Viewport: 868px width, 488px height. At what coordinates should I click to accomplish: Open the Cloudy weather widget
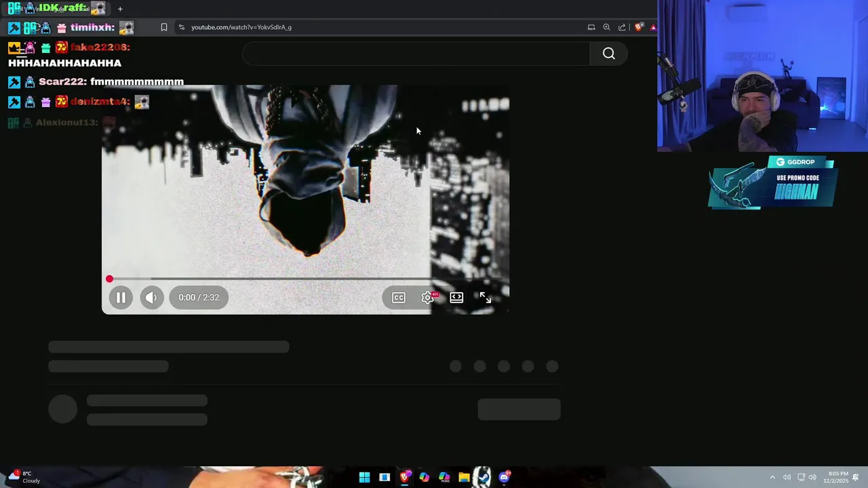[x=24, y=476]
